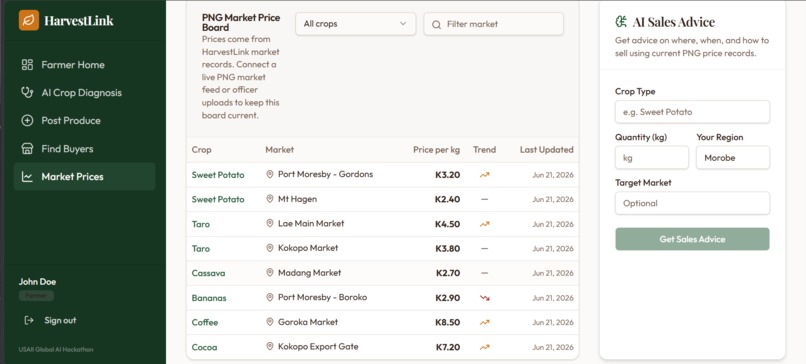Click the Market Prices chart icon
The height and width of the screenshot is (364, 806).
(27, 176)
